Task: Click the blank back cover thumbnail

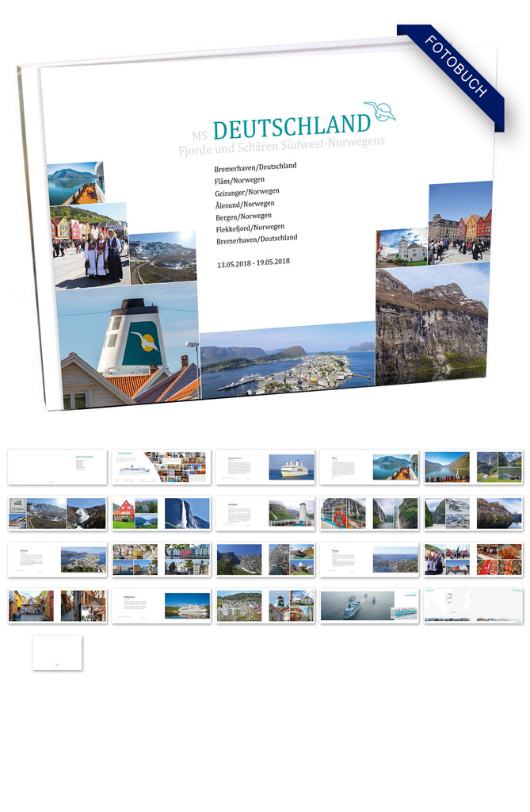Action: point(57,652)
